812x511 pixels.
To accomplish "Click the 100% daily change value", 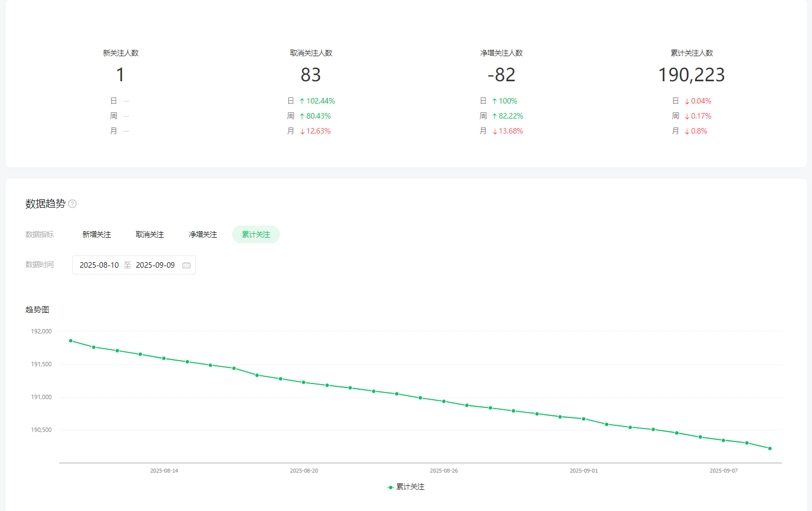I will pos(508,101).
